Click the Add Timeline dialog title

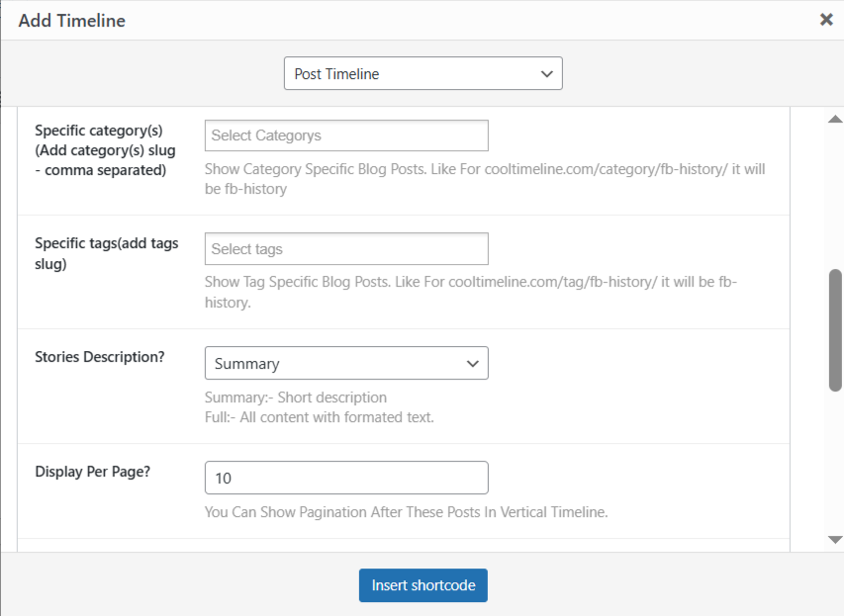click(x=72, y=20)
